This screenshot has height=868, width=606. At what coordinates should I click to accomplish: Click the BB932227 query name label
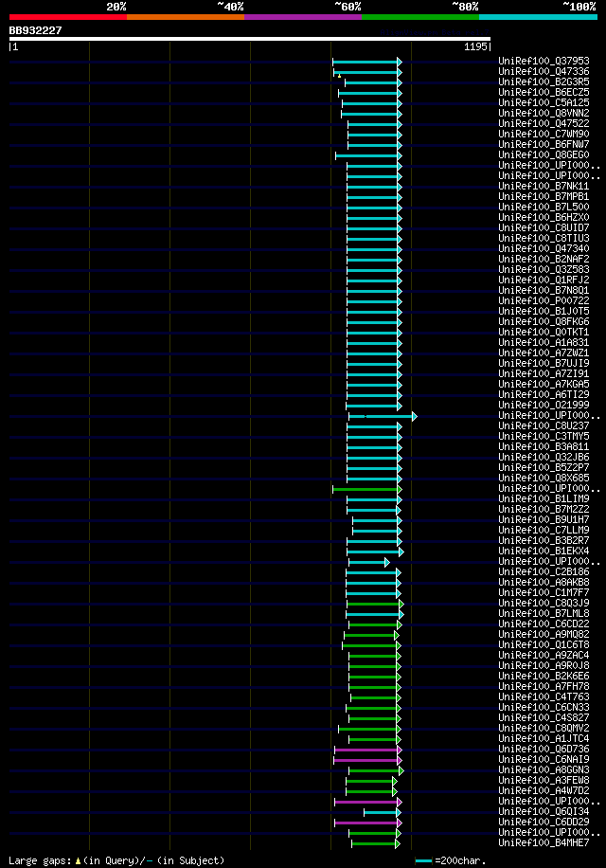pyautogui.click(x=35, y=30)
